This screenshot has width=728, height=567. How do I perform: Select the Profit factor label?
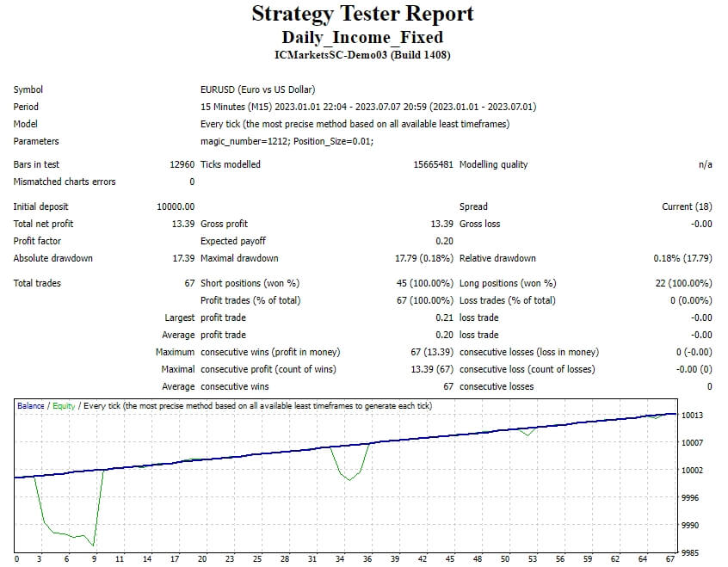pyautogui.click(x=37, y=241)
